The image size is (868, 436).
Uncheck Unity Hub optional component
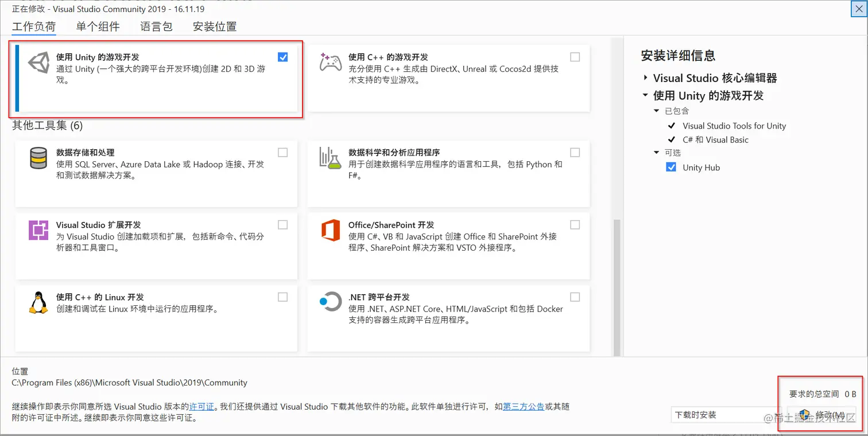671,168
